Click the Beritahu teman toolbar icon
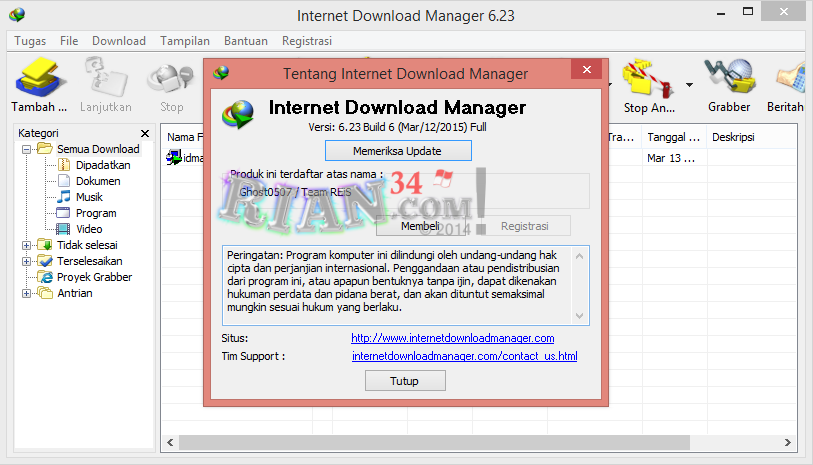Screen dimensions: 813x465 790,78
